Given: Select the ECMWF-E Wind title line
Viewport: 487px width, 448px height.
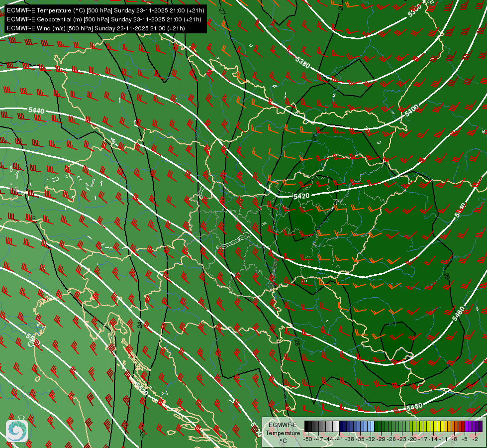Looking at the screenshot, I should 96,28.
